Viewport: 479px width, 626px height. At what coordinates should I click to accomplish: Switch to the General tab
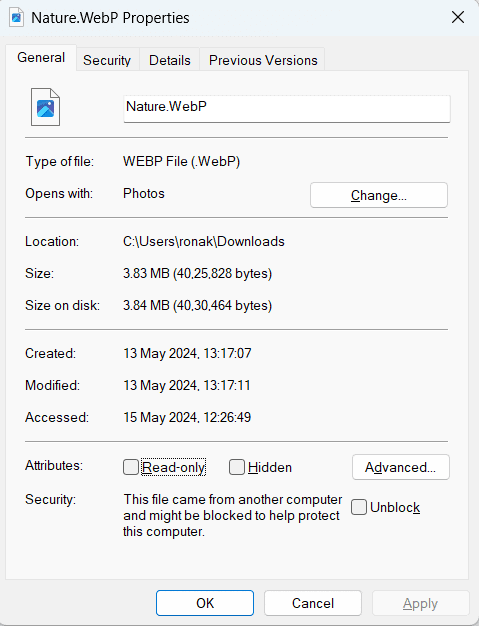(41, 57)
